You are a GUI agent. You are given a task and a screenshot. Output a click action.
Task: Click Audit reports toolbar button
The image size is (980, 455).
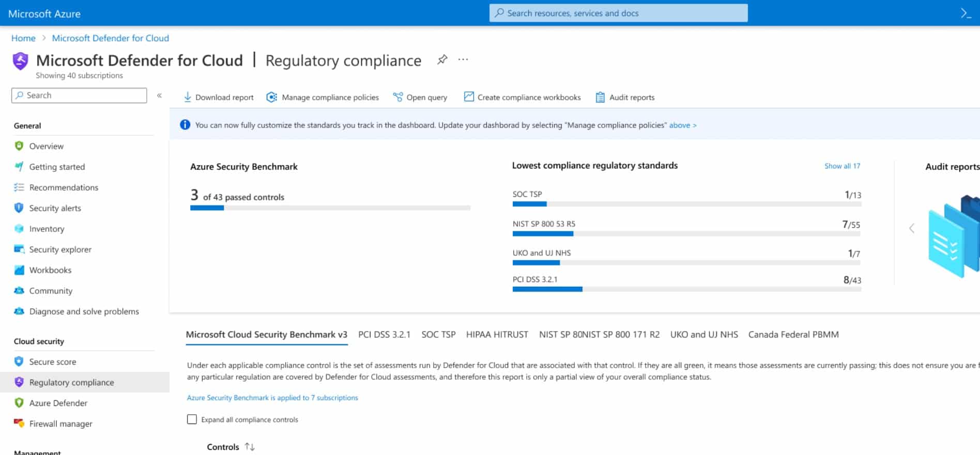[x=625, y=97]
